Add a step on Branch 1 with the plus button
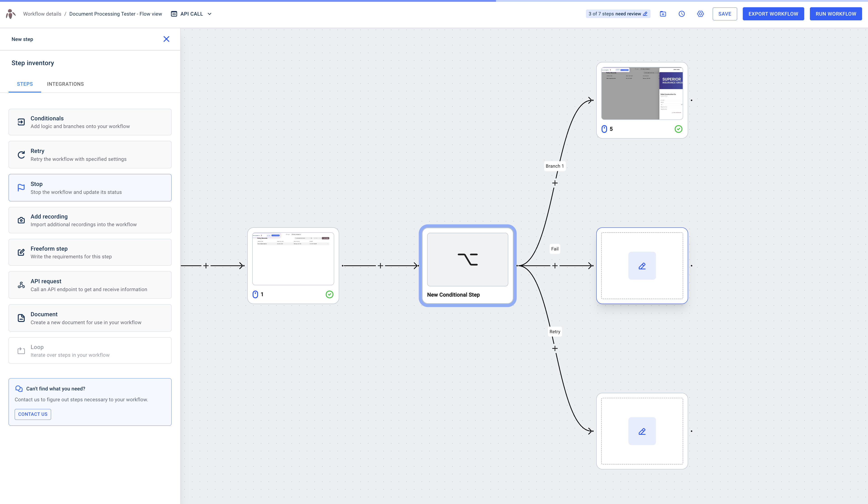This screenshot has height=504, width=868. click(x=555, y=183)
